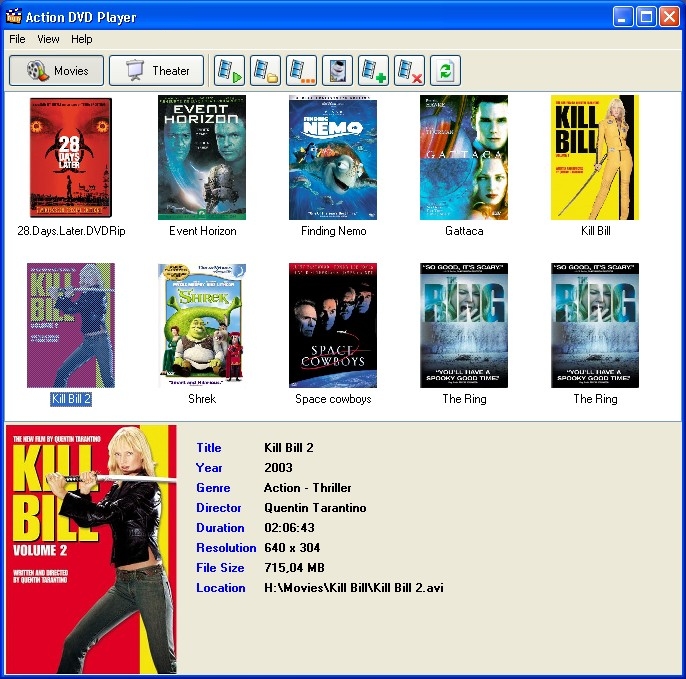Click the add movie green plus icon
Image resolution: width=686 pixels, height=679 pixels.
(x=373, y=70)
